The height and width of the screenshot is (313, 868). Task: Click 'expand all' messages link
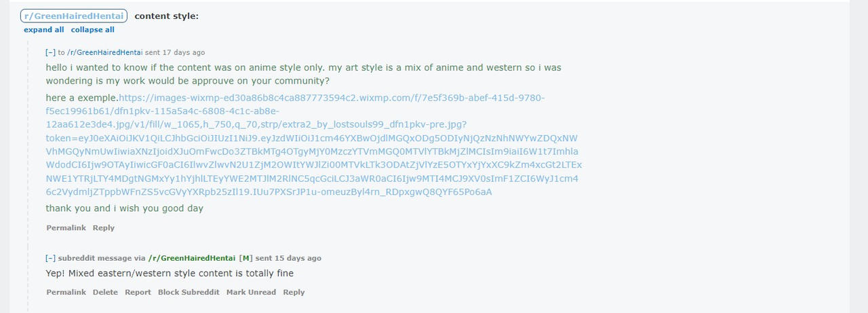tap(44, 30)
